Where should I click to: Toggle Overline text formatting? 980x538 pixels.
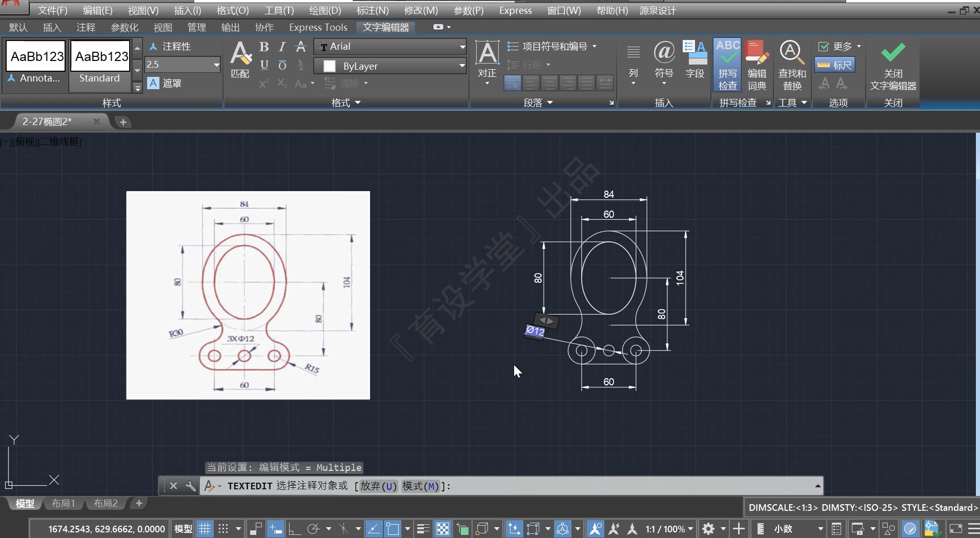pos(282,65)
